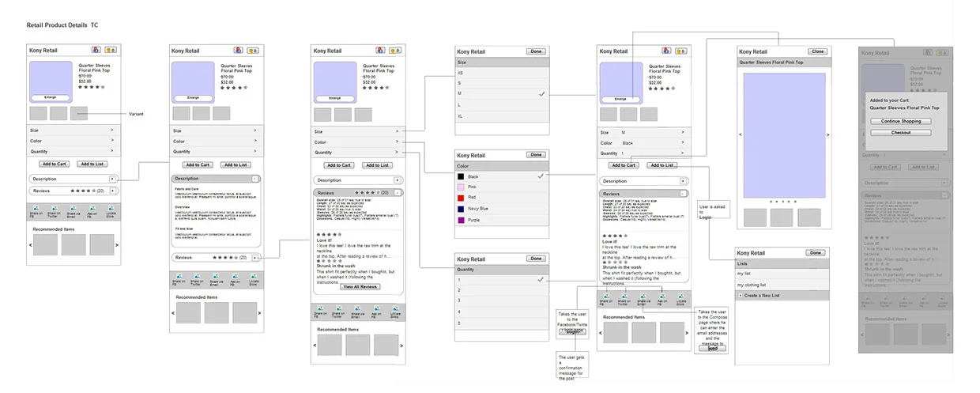This screenshot has width=980, height=393.
Task: Click the Send button in the Compose note
Action: point(712,348)
